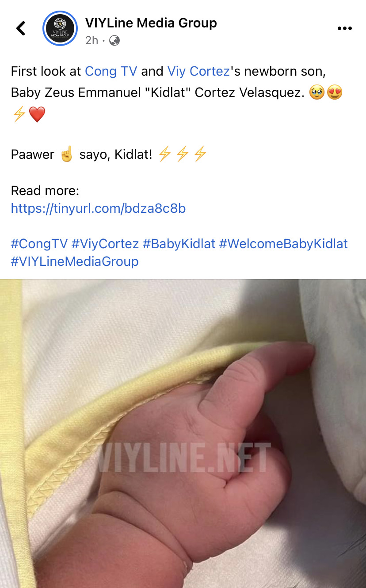Open VIYLine Media Group profile picture
The width and height of the screenshot is (366, 588).
(x=60, y=28)
